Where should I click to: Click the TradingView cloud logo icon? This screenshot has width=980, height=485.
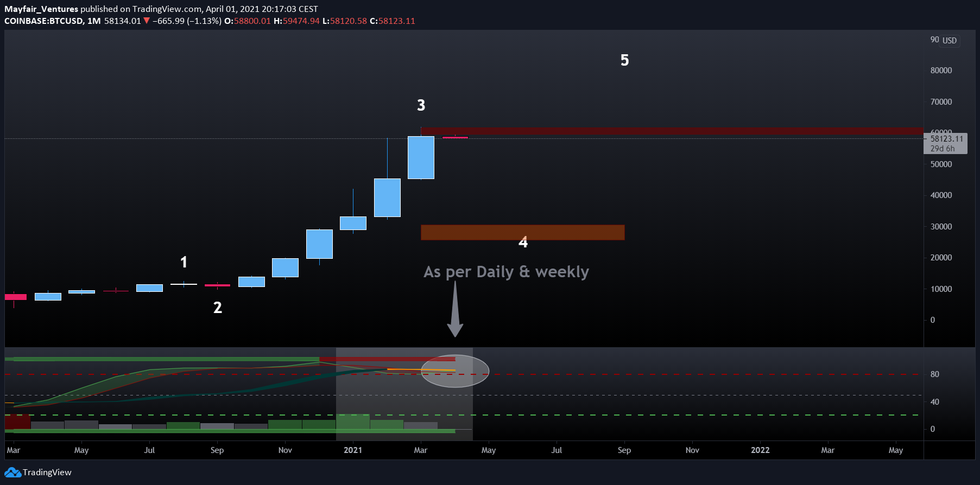13,473
